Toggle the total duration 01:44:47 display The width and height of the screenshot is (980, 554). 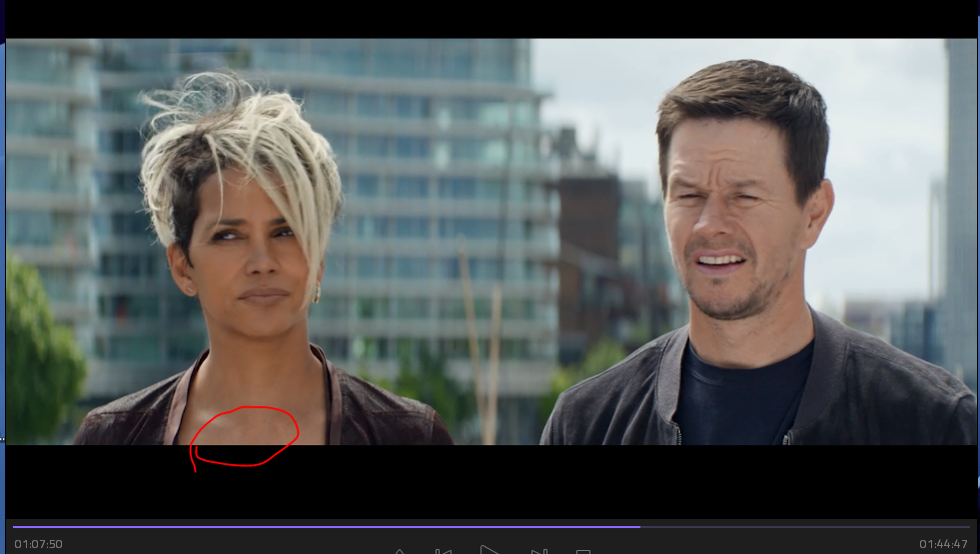tap(943, 544)
